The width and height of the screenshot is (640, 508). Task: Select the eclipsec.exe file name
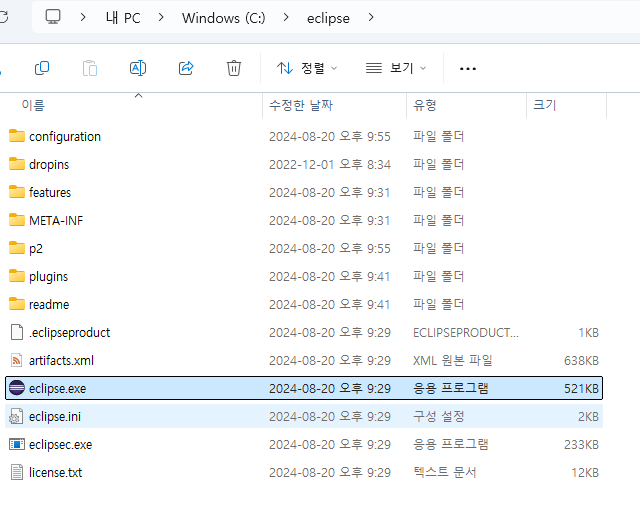coord(60,445)
